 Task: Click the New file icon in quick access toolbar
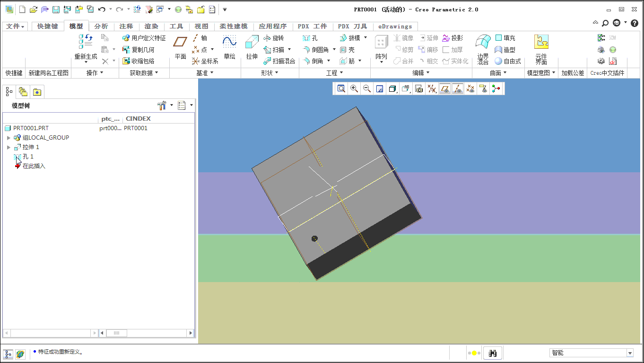point(22,9)
